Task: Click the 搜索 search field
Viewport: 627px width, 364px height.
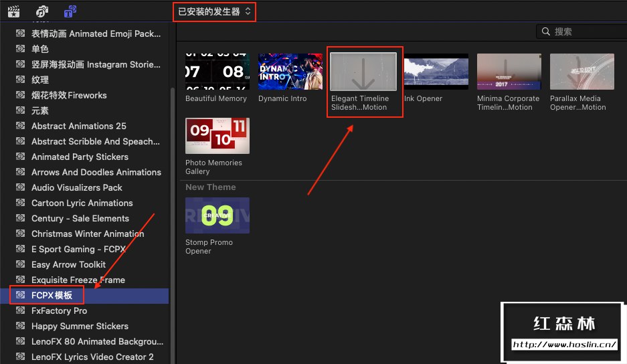Action: 581,31
